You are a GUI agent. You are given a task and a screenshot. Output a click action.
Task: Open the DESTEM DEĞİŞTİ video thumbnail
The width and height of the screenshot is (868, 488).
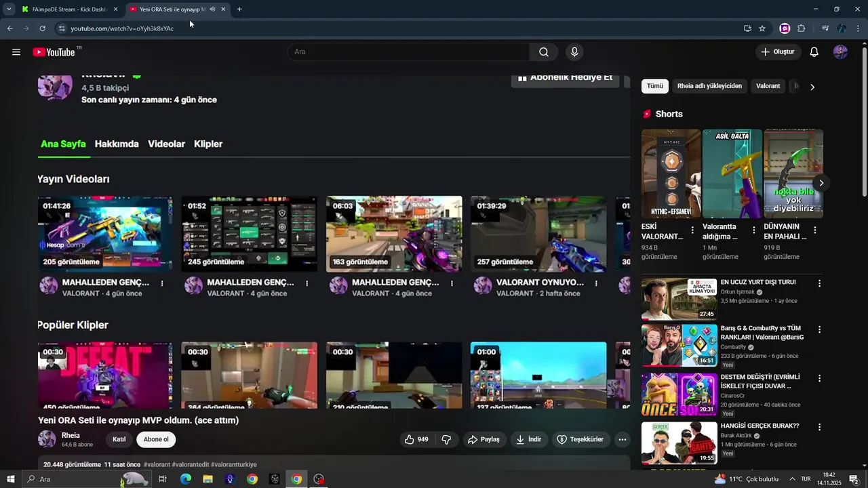[679, 394]
